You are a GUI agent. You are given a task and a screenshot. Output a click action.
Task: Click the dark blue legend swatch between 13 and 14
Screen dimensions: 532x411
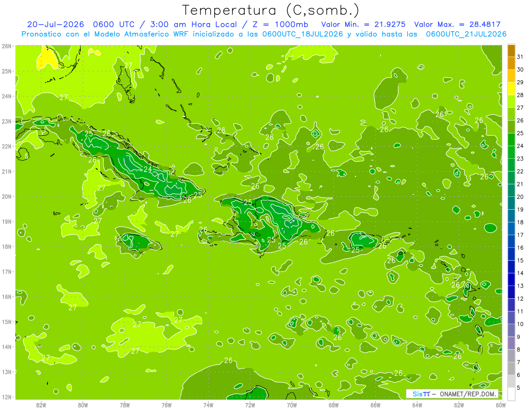point(511,279)
